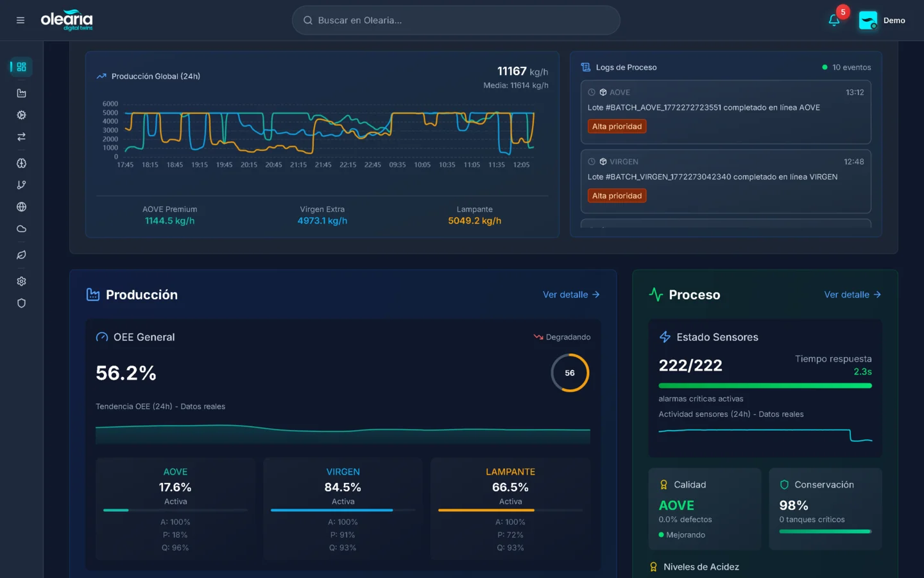This screenshot has width=924, height=578.
Task: Click the sensors branch icon in sidebar
Action: [x=21, y=184]
